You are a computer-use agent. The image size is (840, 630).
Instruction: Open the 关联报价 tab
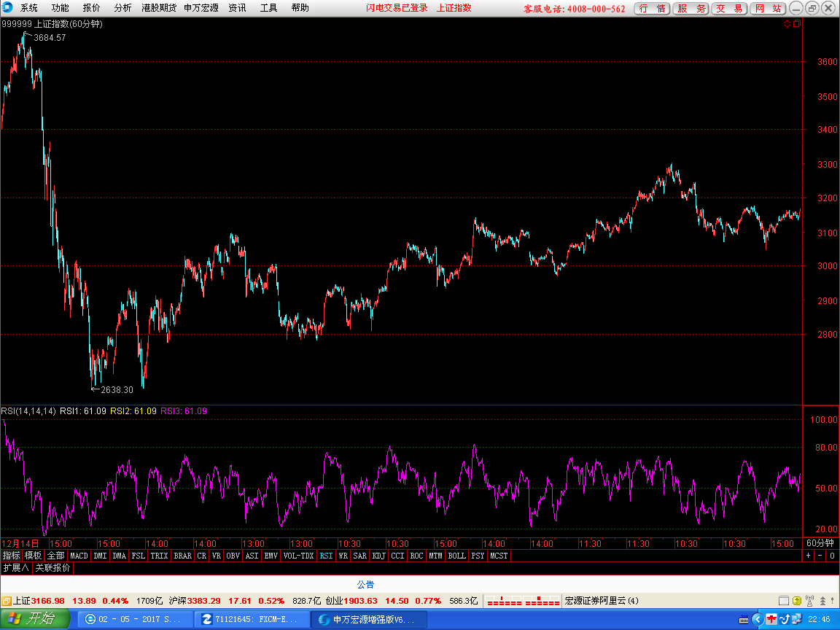click(52, 567)
